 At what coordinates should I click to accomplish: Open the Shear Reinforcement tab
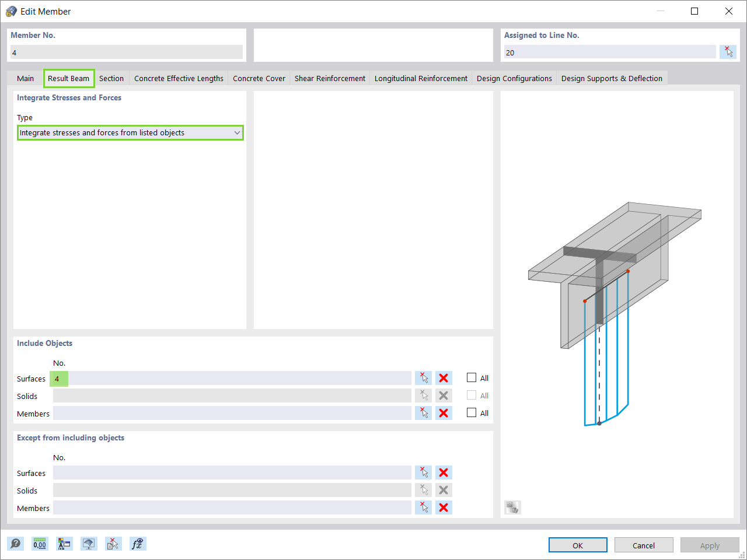click(330, 78)
